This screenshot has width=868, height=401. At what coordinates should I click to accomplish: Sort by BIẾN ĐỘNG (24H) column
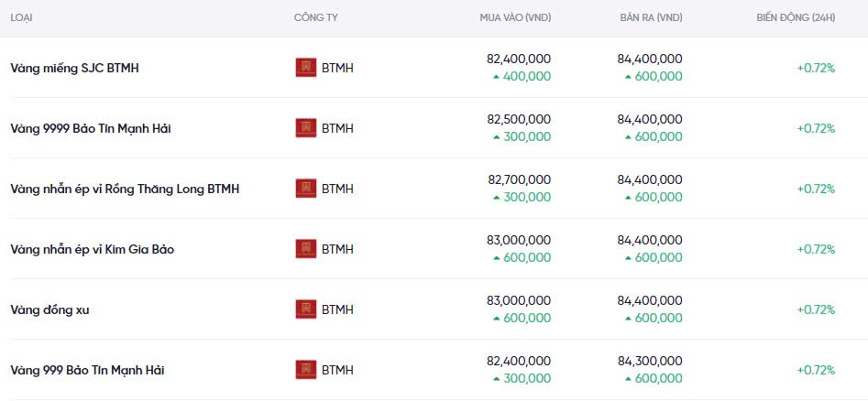[796, 17]
